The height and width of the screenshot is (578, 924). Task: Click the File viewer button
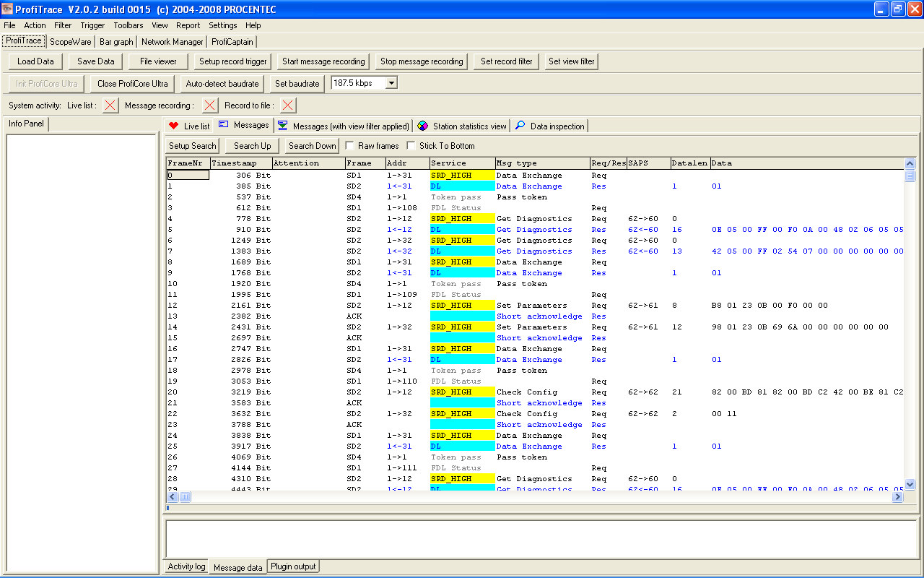[x=159, y=61]
